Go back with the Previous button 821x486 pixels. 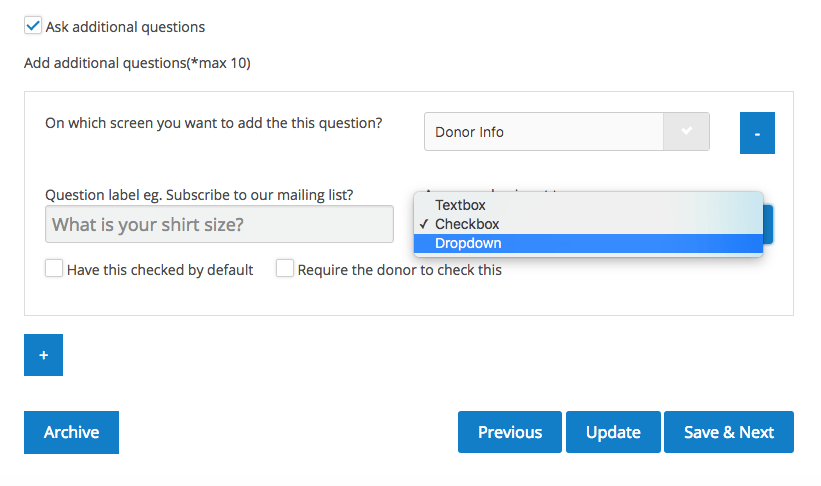tap(510, 432)
